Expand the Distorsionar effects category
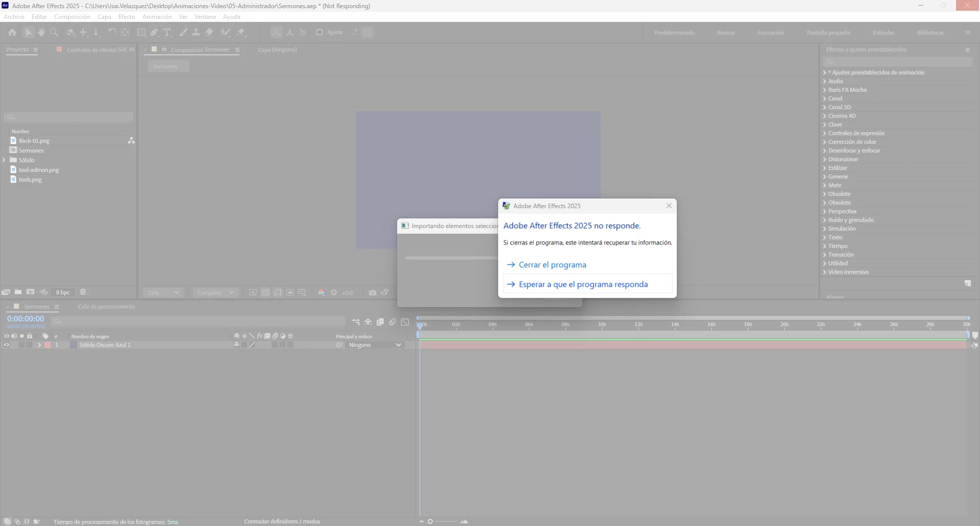980x526 pixels. coord(824,159)
